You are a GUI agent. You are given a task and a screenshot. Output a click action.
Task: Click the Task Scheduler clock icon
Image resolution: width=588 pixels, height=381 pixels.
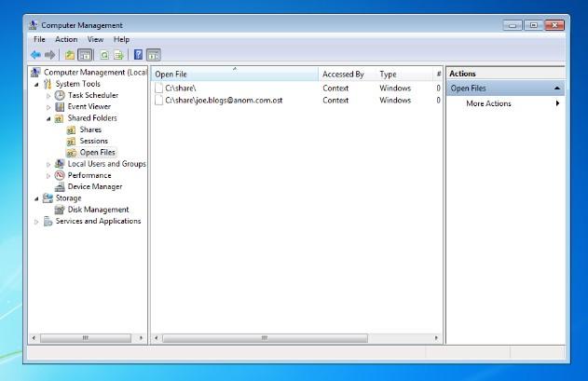[x=60, y=95]
